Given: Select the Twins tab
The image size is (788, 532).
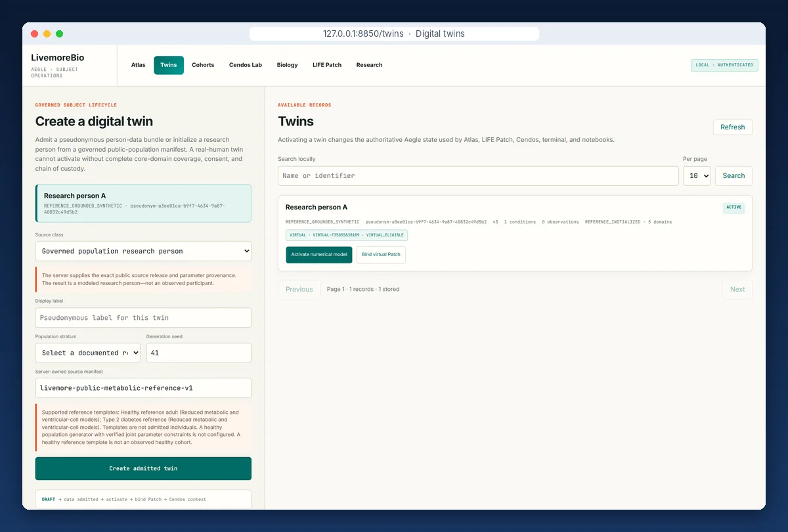Looking at the screenshot, I should 169,65.
